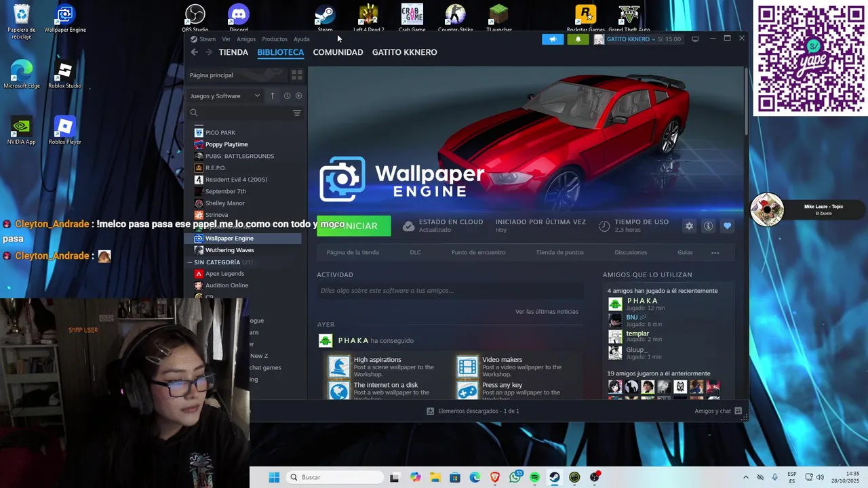The width and height of the screenshot is (868, 488).
Task: Click the Amigos y chat icon
Action: pos(738,411)
